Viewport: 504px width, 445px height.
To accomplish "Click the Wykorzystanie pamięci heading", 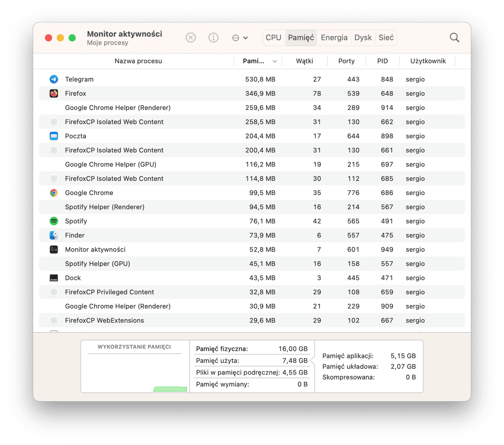I will 134,347.
